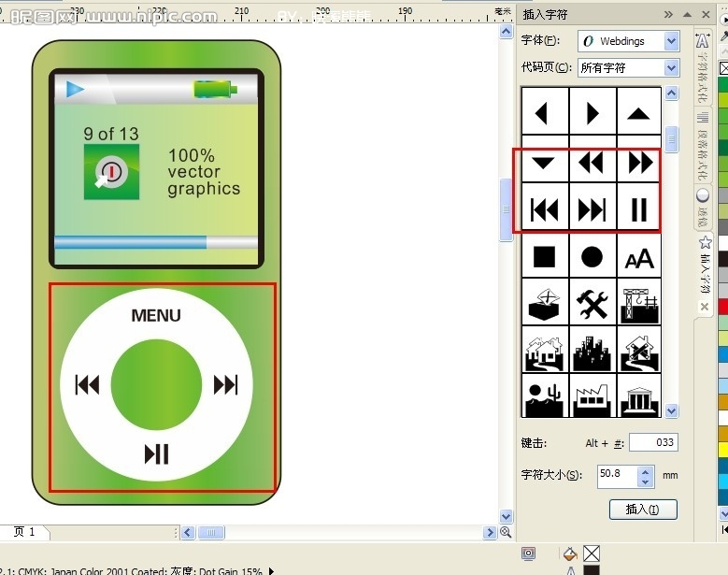Image resolution: width=728 pixels, height=575 pixels.
Task: Select the green center button of the wheel
Action: click(x=156, y=384)
